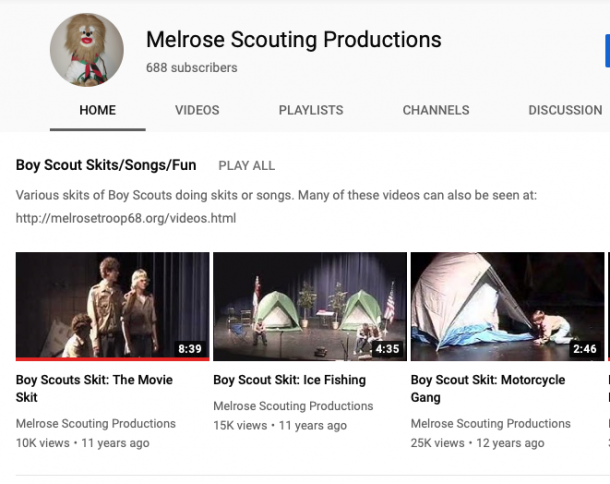Switch to the VIDEOS tab

[x=197, y=110]
